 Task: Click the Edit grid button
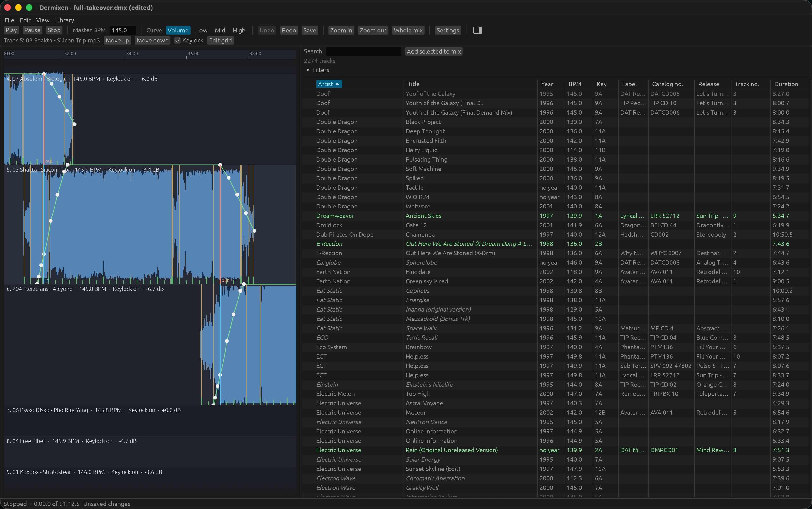click(x=220, y=40)
